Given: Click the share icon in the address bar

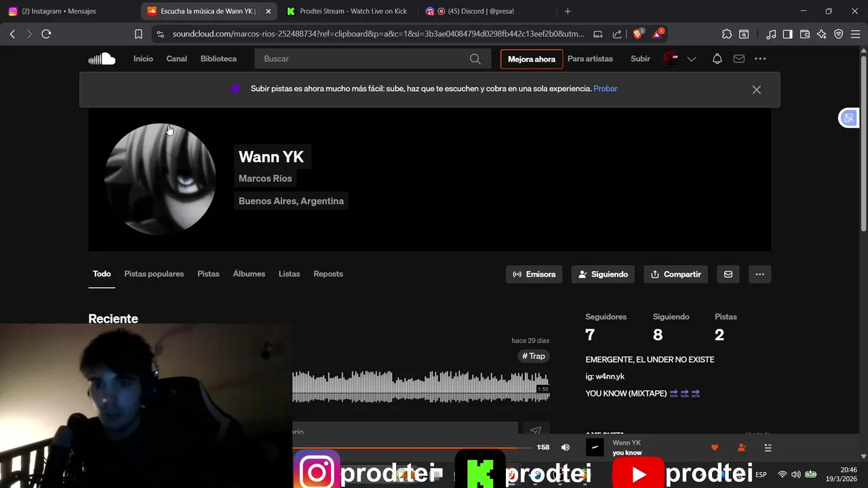Looking at the screenshot, I should coord(617,34).
